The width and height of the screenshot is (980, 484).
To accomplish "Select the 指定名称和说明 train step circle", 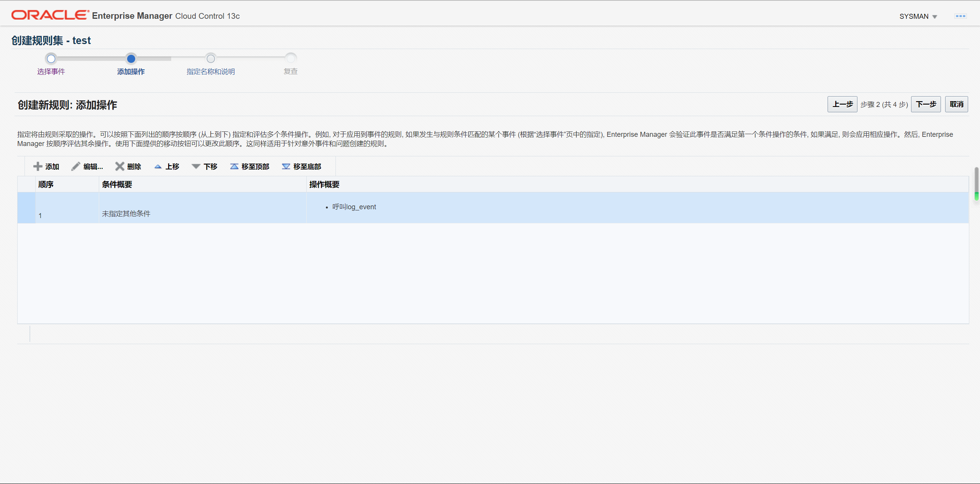I will tap(211, 59).
